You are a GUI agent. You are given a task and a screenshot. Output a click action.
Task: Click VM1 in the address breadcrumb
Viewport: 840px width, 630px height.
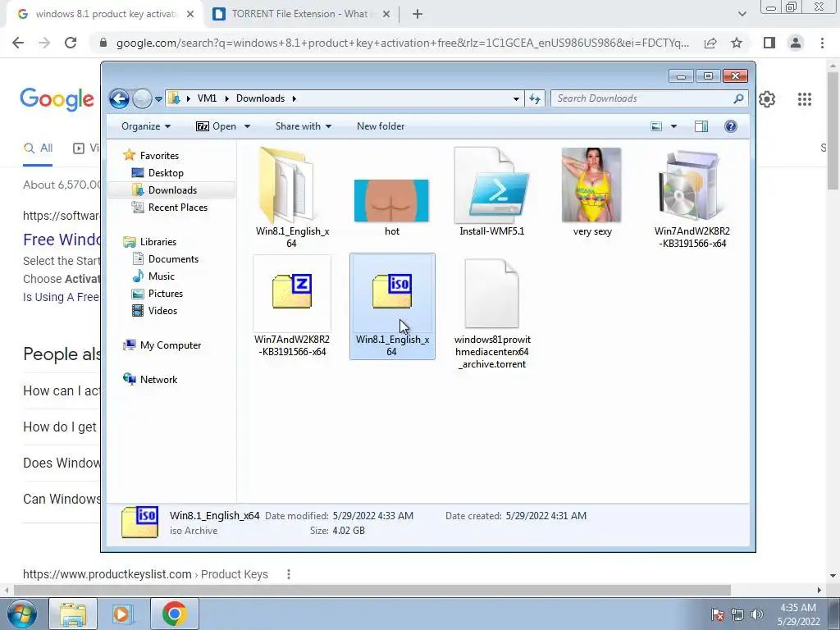tap(207, 98)
